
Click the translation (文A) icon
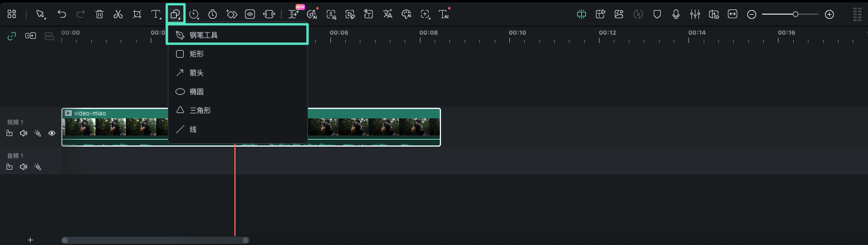click(x=387, y=14)
